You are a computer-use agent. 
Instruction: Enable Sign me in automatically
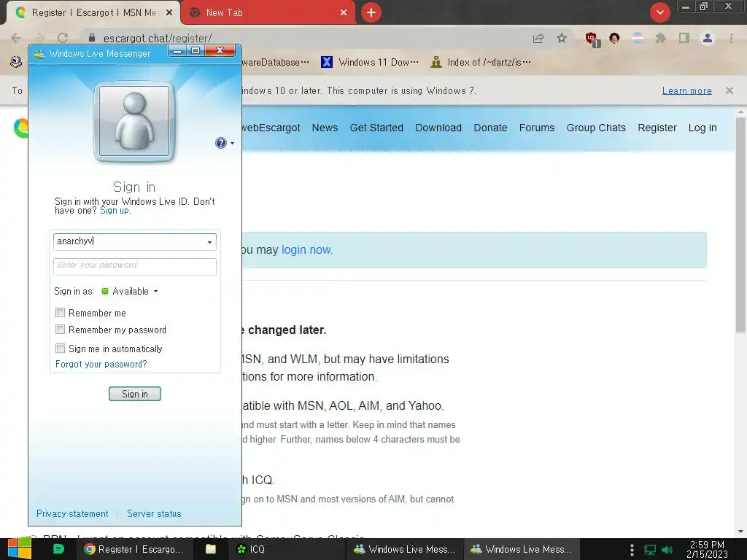coord(60,349)
